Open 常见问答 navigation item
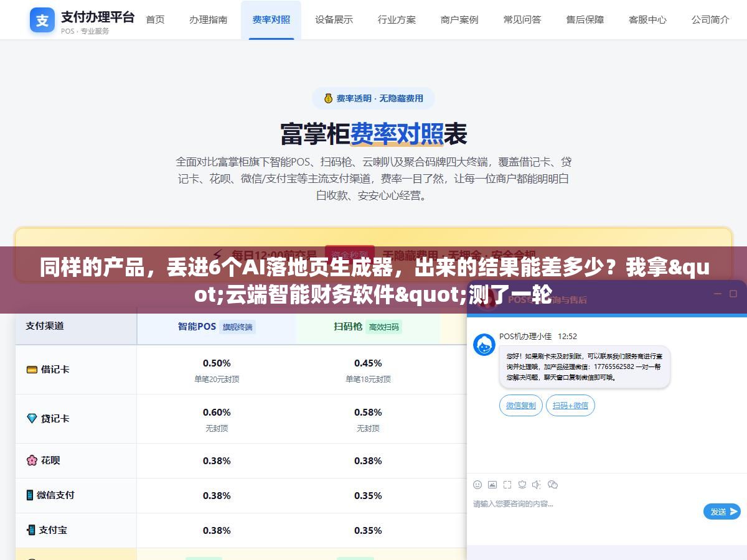The width and height of the screenshot is (747, 560). point(522,19)
